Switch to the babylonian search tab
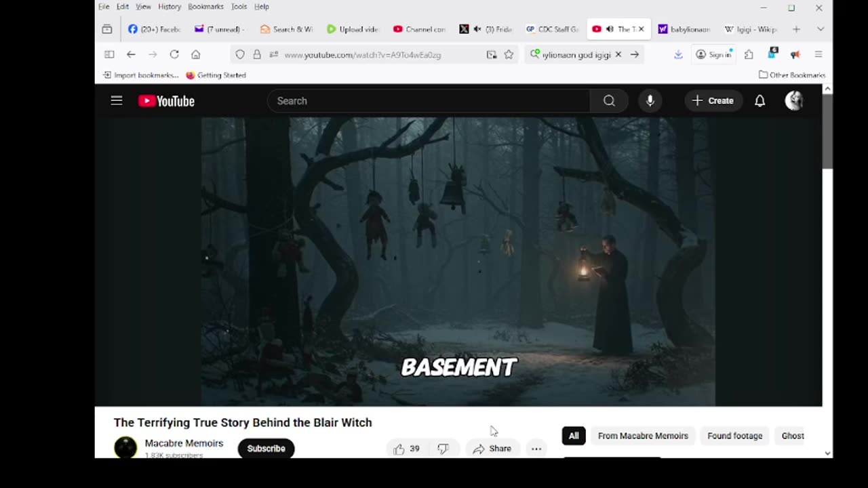Image resolution: width=868 pixels, height=488 pixels. tap(684, 29)
